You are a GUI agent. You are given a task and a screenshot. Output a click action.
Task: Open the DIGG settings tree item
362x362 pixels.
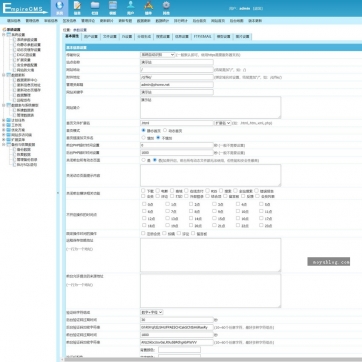tap(26, 55)
